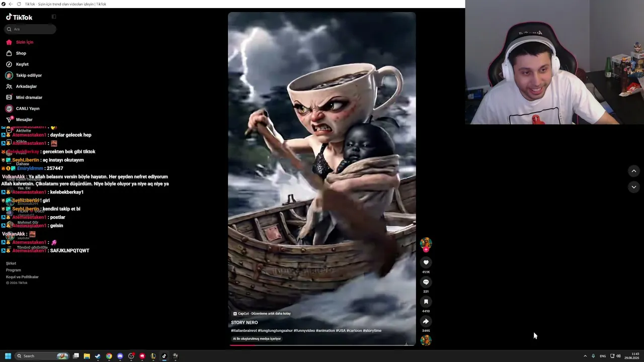This screenshot has height=362, width=644.
Task: Click the network tray icon
Action: 612,356
